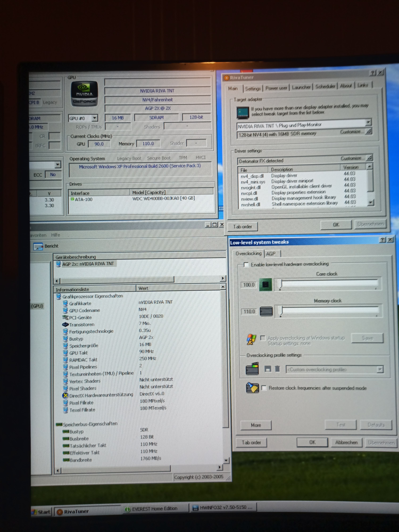Open the About tab in RivaTuner
Screen dimensions: 399x532
coord(346,86)
